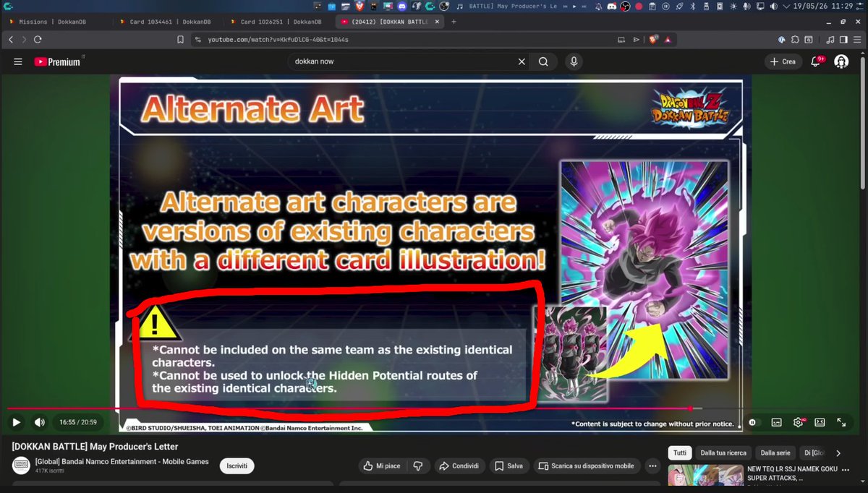Open YouTube hamburger guide menu
Viewport: 868px width, 493px height.
click(18, 61)
